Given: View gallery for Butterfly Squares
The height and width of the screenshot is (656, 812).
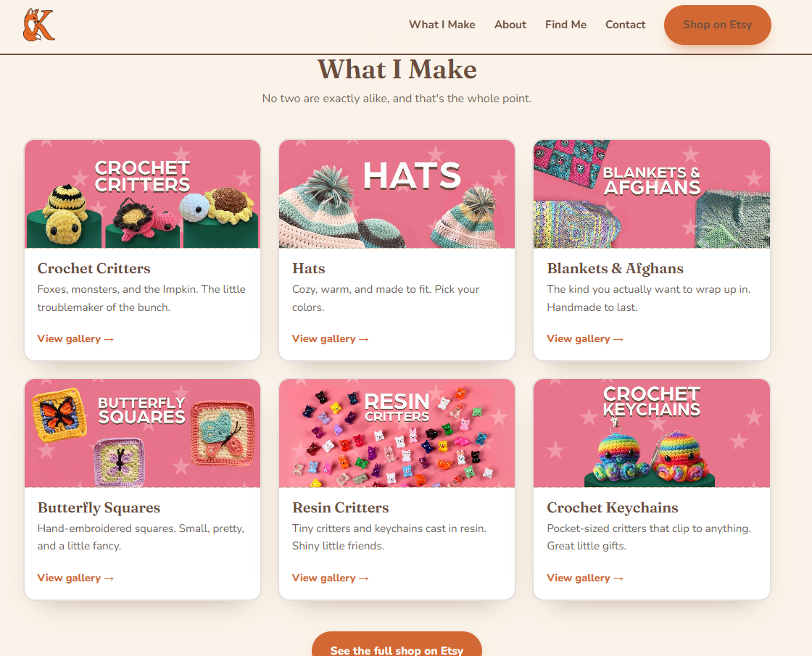Looking at the screenshot, I should click(x=75, y=578).
